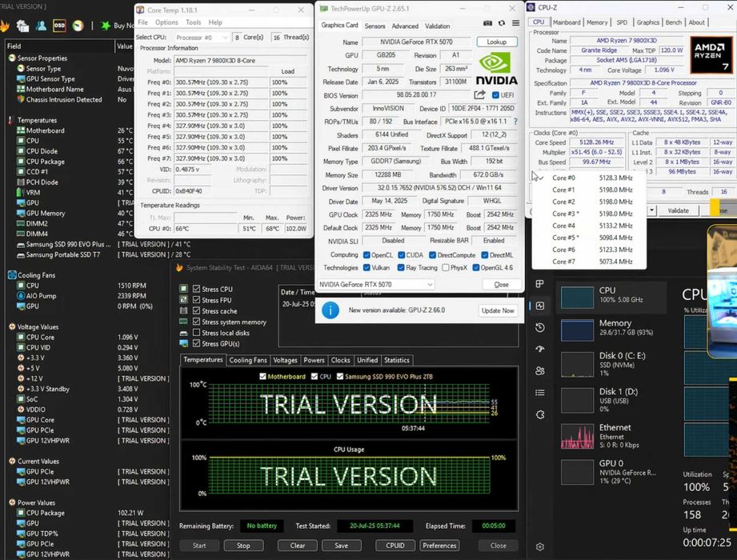Collapse the Power Values group
The width and height of the screenshot is (737, 560).
tap(32, 502)
